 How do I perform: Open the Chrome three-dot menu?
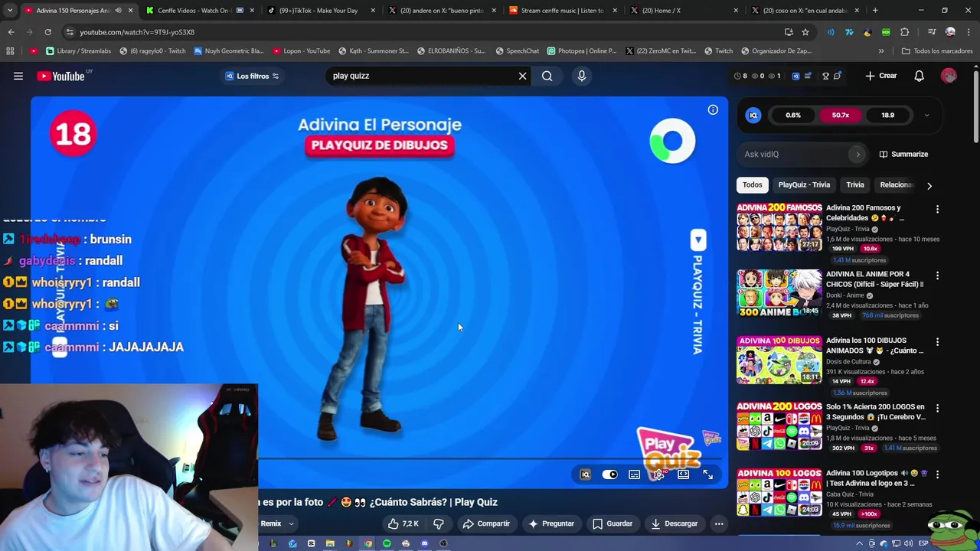point(969,32)
